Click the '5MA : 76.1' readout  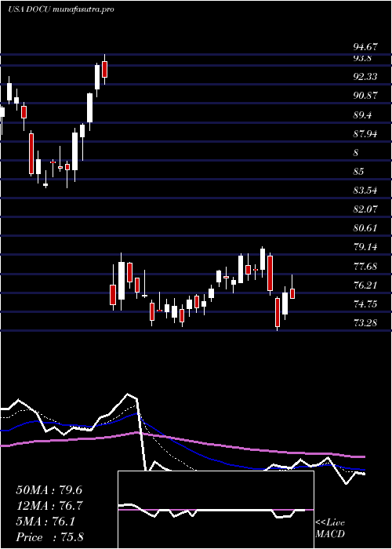[45, 522]
